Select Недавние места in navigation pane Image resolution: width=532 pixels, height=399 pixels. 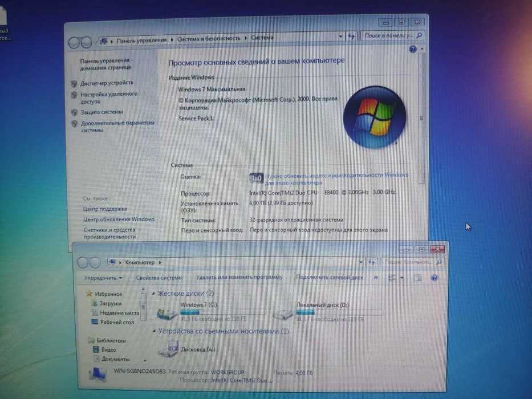(119, 313)
